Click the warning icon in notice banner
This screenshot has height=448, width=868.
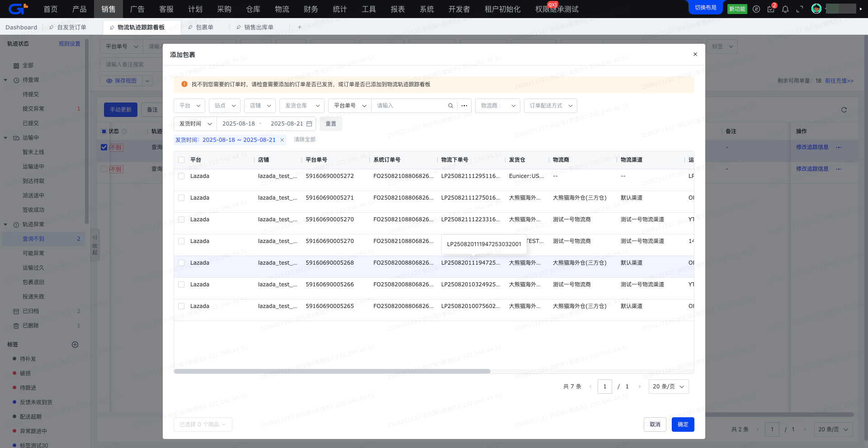[x=184, y=84]
